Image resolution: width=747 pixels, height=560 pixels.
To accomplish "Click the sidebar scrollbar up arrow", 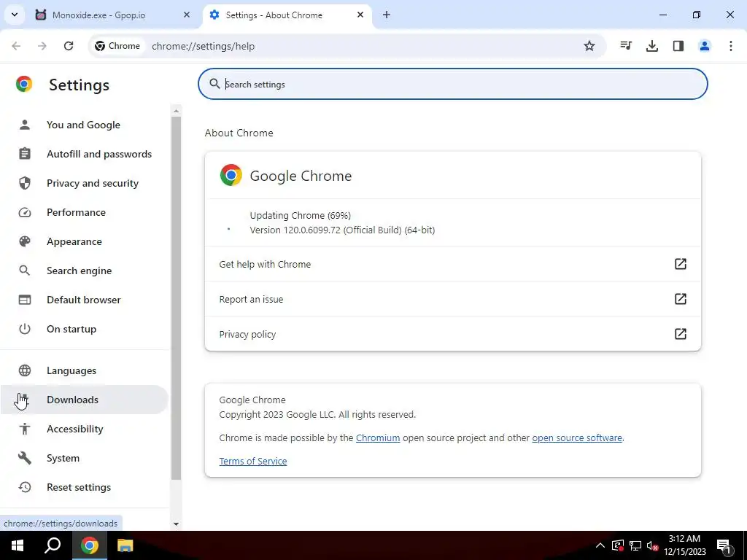I will point(177,111).
